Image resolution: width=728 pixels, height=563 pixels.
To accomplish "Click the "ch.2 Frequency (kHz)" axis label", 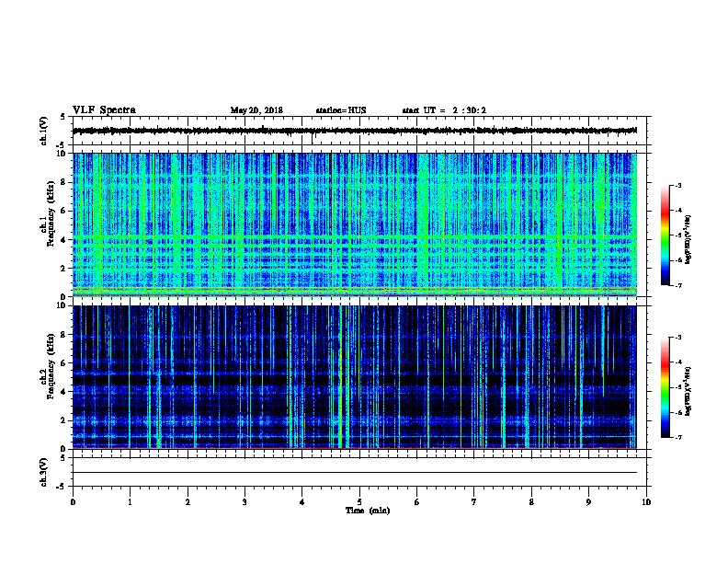I will 47,366.
